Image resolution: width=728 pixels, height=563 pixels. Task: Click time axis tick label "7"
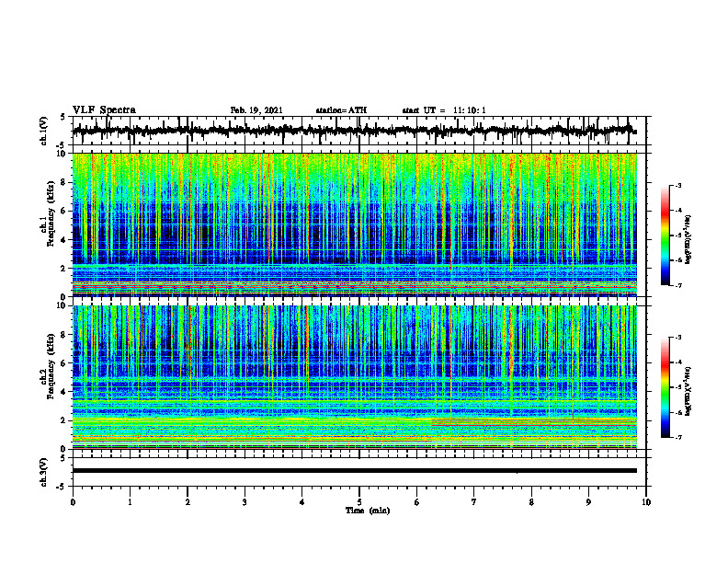[x=474, y=502]
